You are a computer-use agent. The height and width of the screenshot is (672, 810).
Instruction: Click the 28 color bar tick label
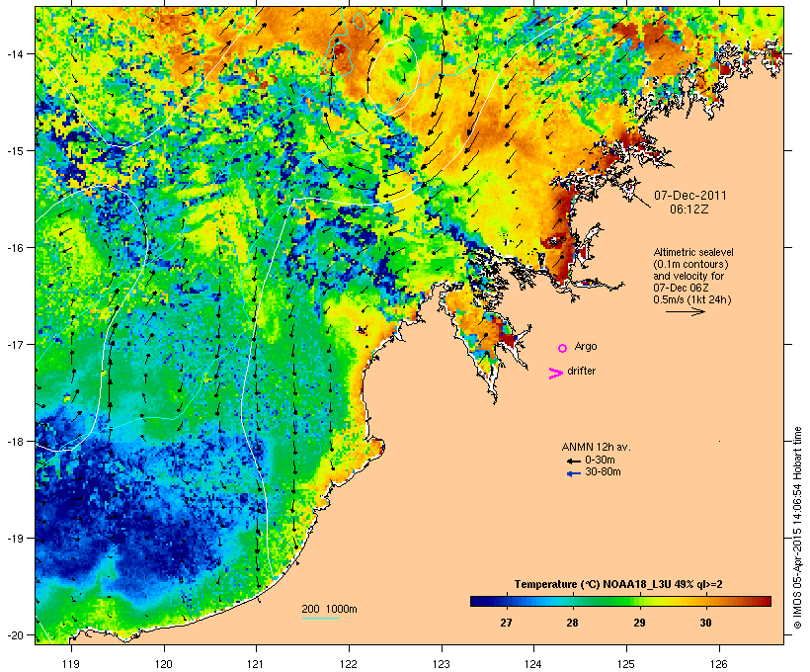point(572,623)
